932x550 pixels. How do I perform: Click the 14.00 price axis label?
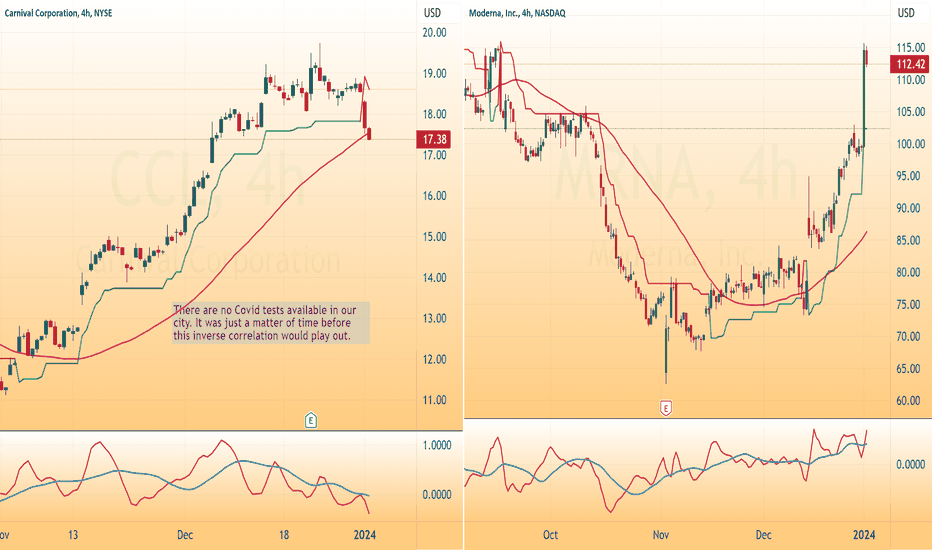click(434, 278)
